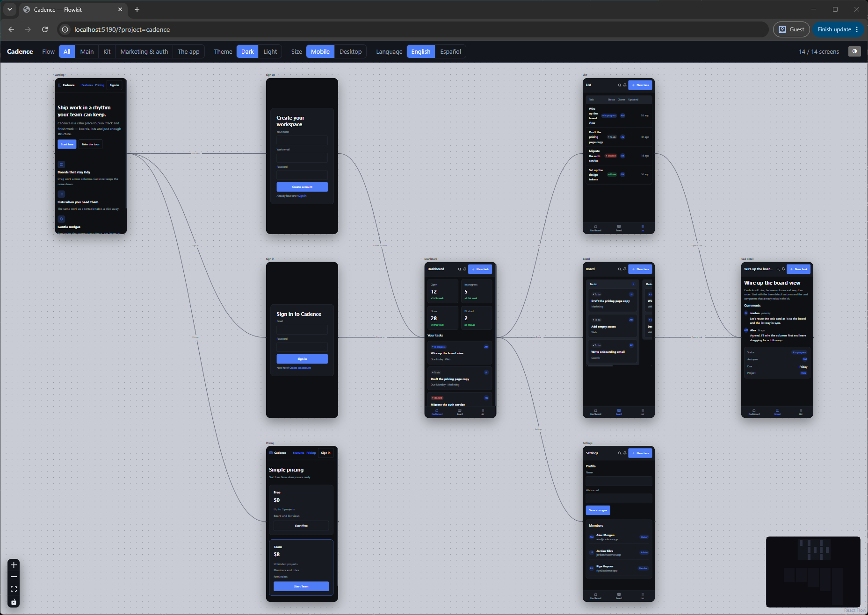Click 'Migrate the auth service' list row
The height and width of the screenshot is (615, 868).
pyautogui.click(x=619, y=156)
